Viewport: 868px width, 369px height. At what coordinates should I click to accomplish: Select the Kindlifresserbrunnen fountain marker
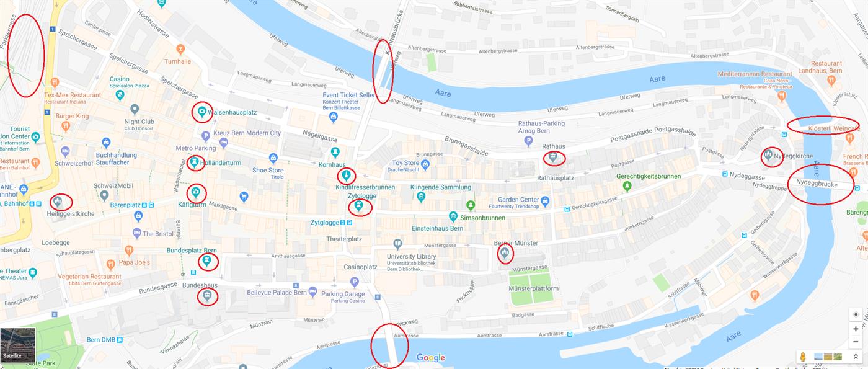pos(346,176)
